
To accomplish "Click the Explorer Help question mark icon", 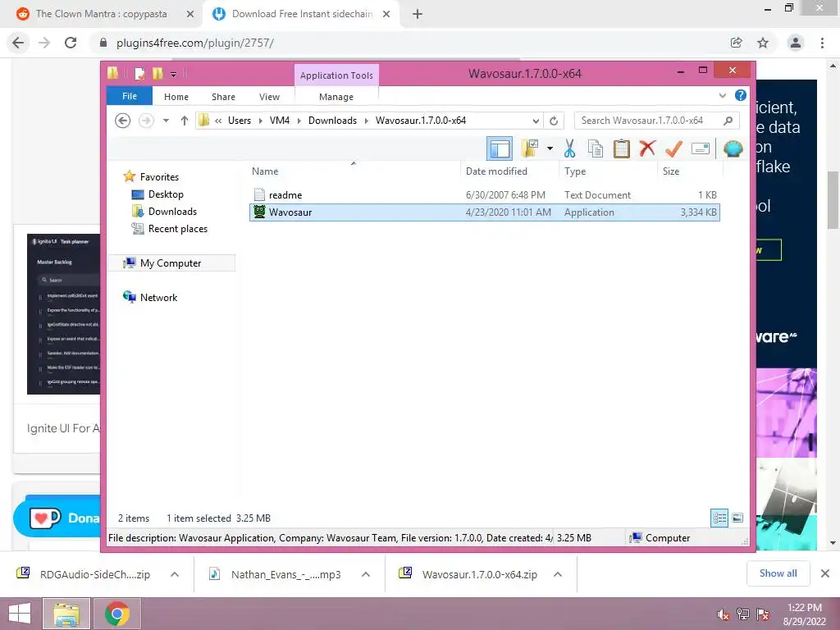I will coord(741,95).
